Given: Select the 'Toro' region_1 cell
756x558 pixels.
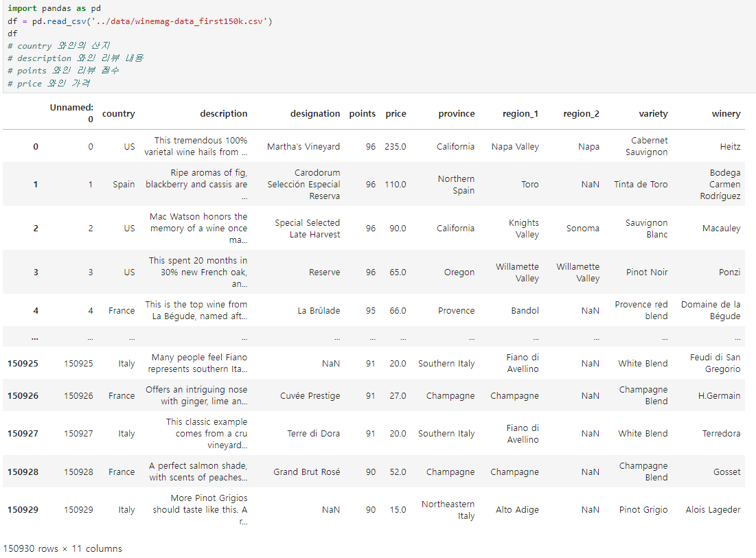Looking at the screenshot, I should (x=530, y=185).
